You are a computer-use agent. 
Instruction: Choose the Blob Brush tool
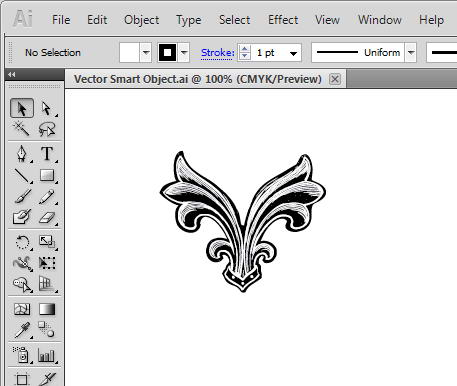pos(22,217)
